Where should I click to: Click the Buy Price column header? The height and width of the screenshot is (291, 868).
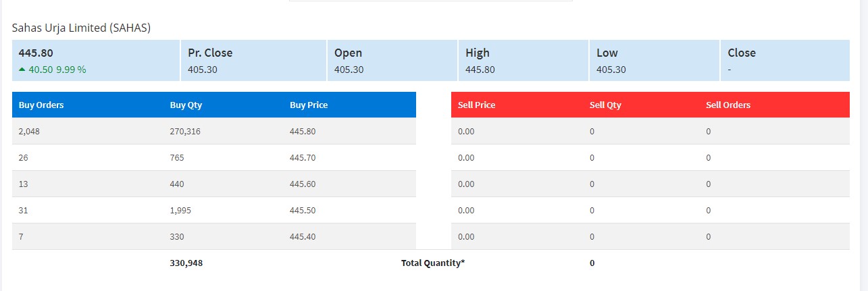[x=309, y=105]
